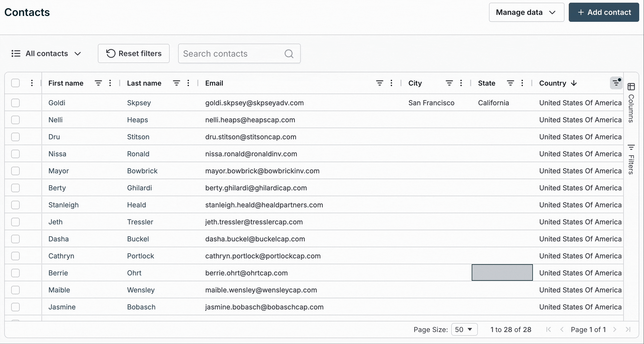Open City column menu dots
The height and width of the screenshot is (344, 644).
click(461, 83)
